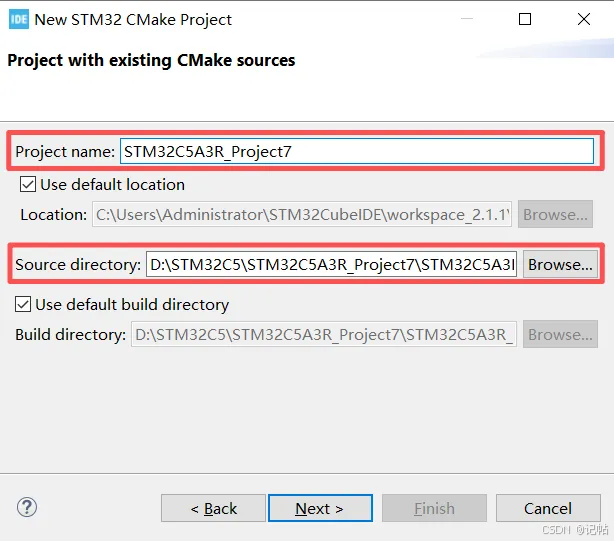Click the greyed Browse button beside Build directory

pos(560,334)
